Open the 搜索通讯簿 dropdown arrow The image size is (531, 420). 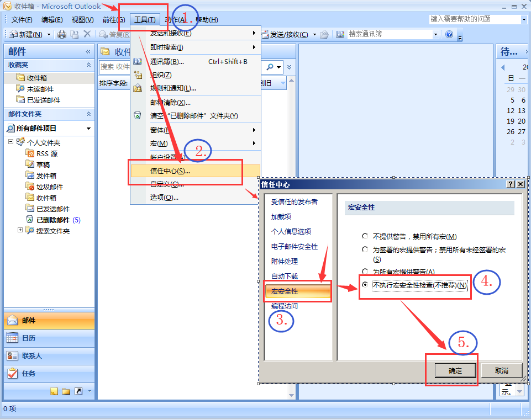pos(435,34)
